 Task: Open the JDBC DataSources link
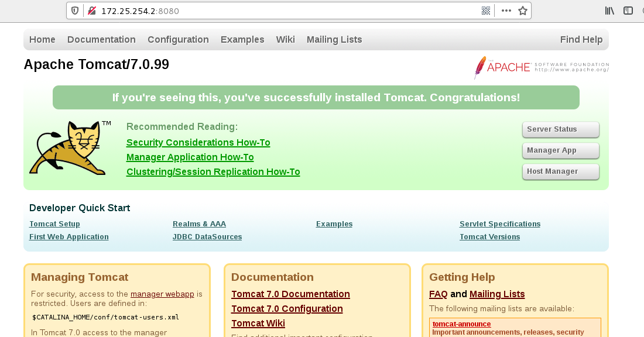click(x=207, y=237)
